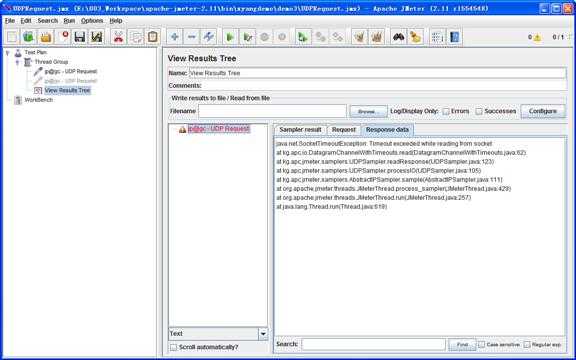The width and height of the screenshot is (576, 360).
Task: Collapse the Test Plan tree node
Action: pyautogui.click(x=8, y=53)
